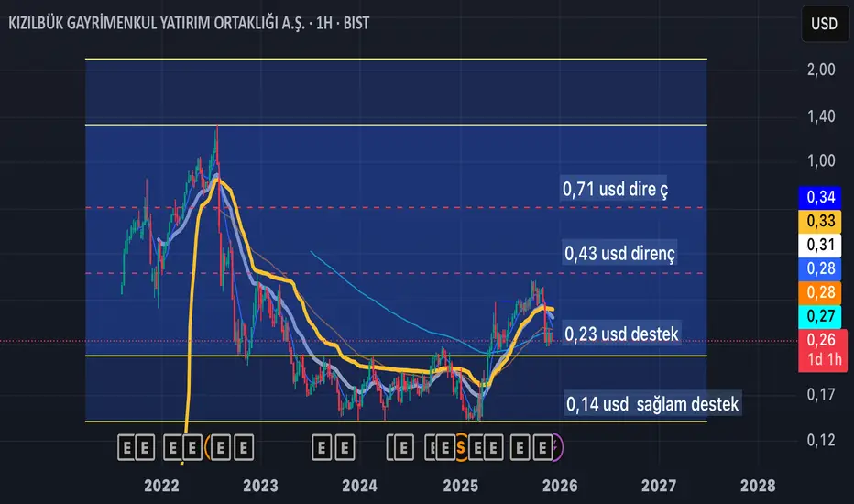Click the 2025 time axis label
The width and height of the screenshot is (854, 504).
tap(461, 486)
